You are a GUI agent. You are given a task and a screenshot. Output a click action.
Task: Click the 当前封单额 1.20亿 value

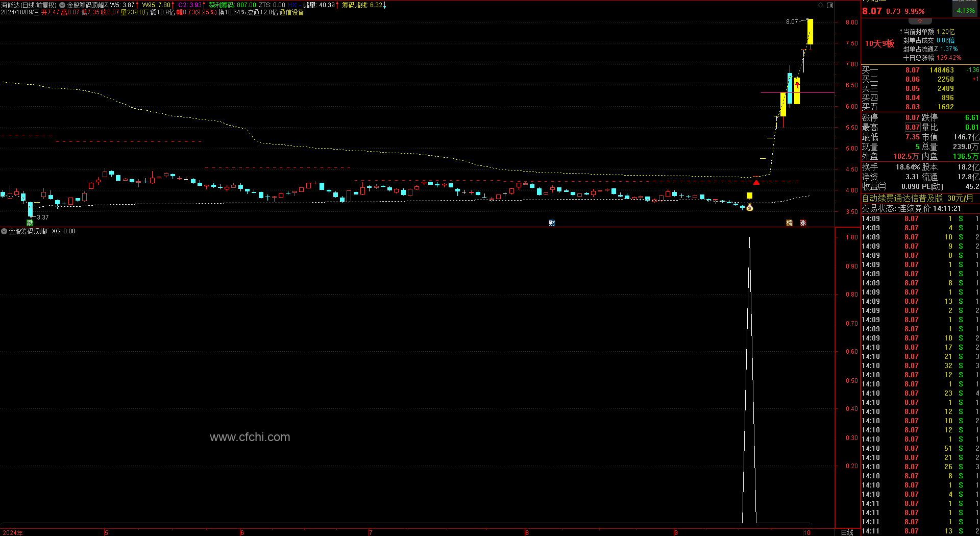[x=945, y=32]
